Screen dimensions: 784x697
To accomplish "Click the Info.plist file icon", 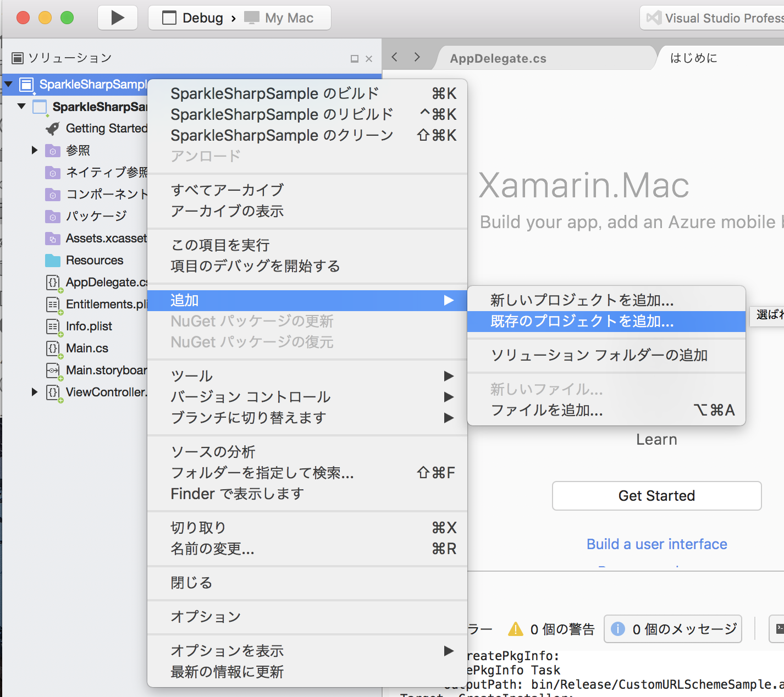I will tap(53, 327).
